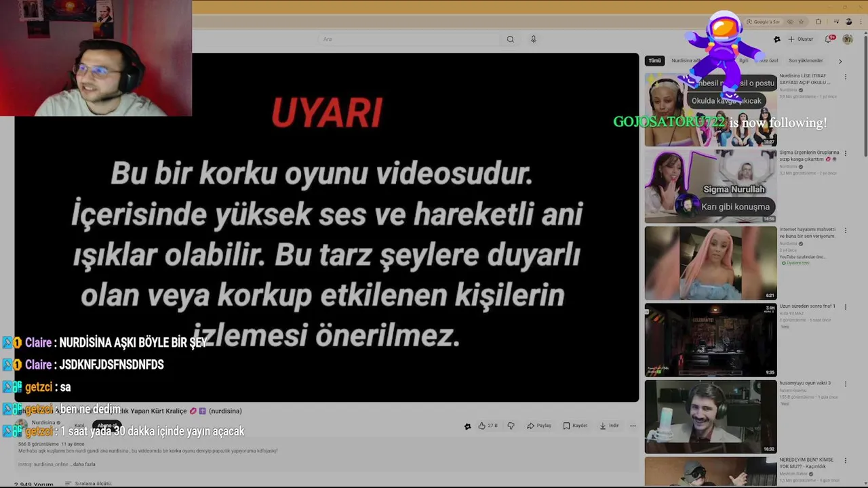Screen dimensions: 868x488
Task: Click the İndir download button
Action: click(x=608, y=426)
